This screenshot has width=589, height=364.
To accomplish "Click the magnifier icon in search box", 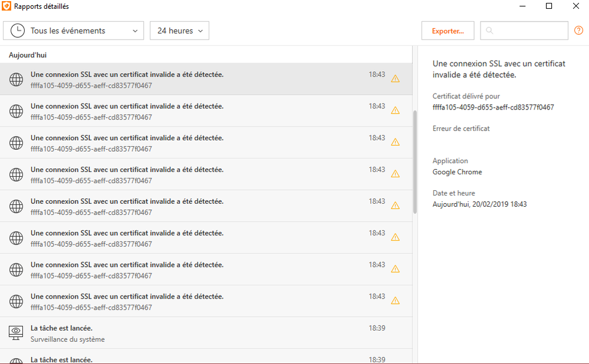I will (489, 31).
